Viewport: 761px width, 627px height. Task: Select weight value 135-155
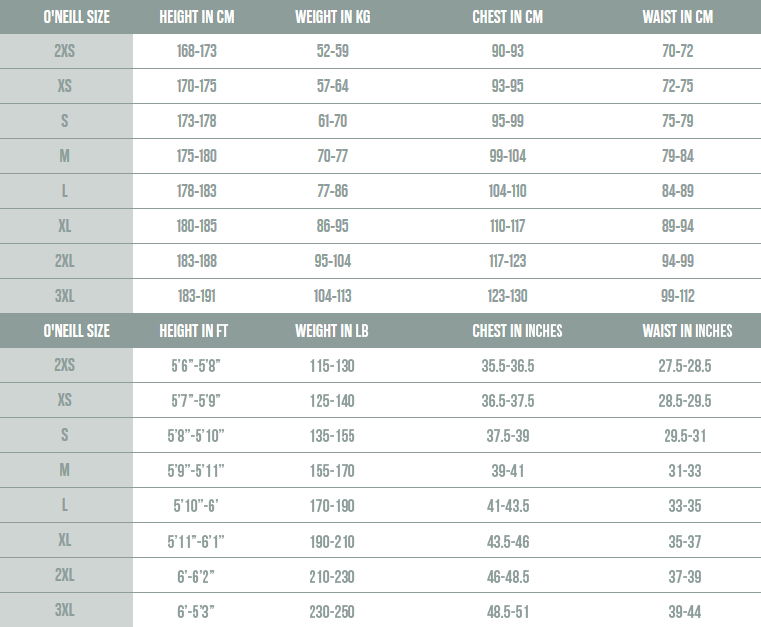(332, 435)
